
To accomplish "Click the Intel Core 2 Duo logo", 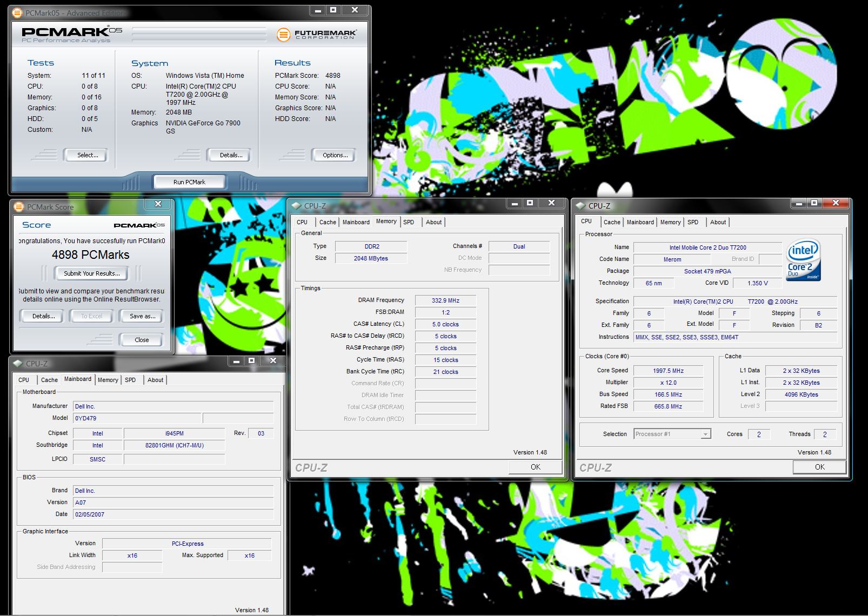I will tap(804, 260).
